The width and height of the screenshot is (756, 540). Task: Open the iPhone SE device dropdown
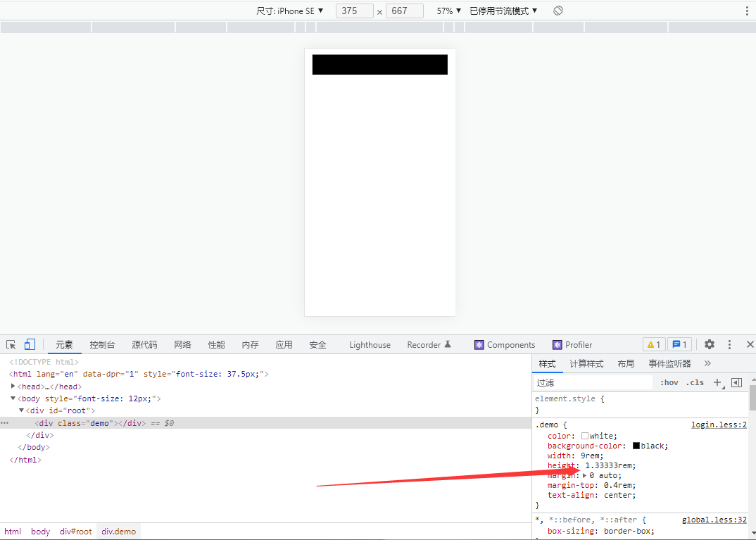[290, 11]
